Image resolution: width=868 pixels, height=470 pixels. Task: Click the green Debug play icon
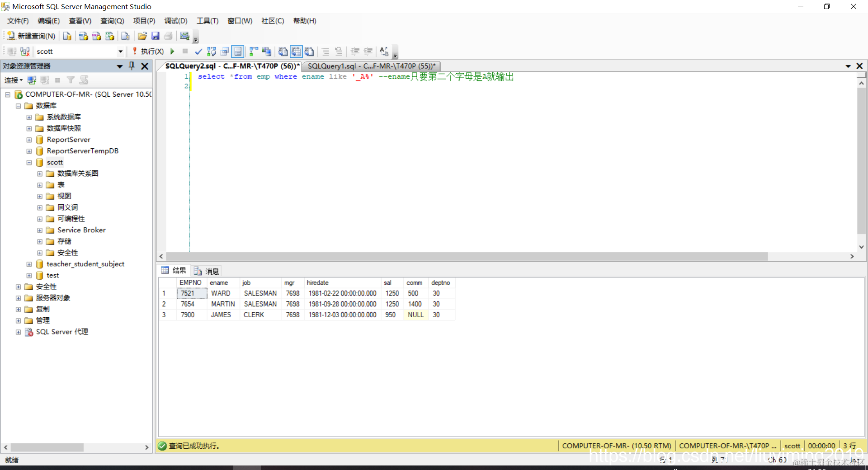click(x=172, y=52)
